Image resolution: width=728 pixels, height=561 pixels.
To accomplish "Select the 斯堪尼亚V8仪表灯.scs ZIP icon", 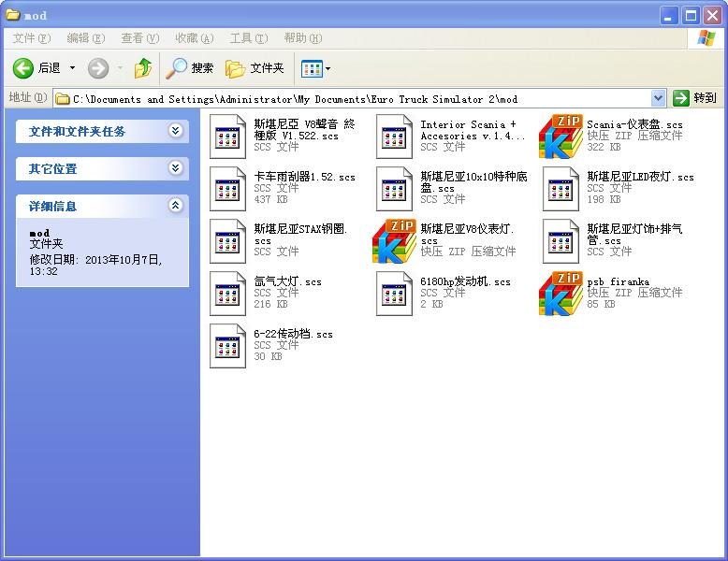I will coord(394,241).
